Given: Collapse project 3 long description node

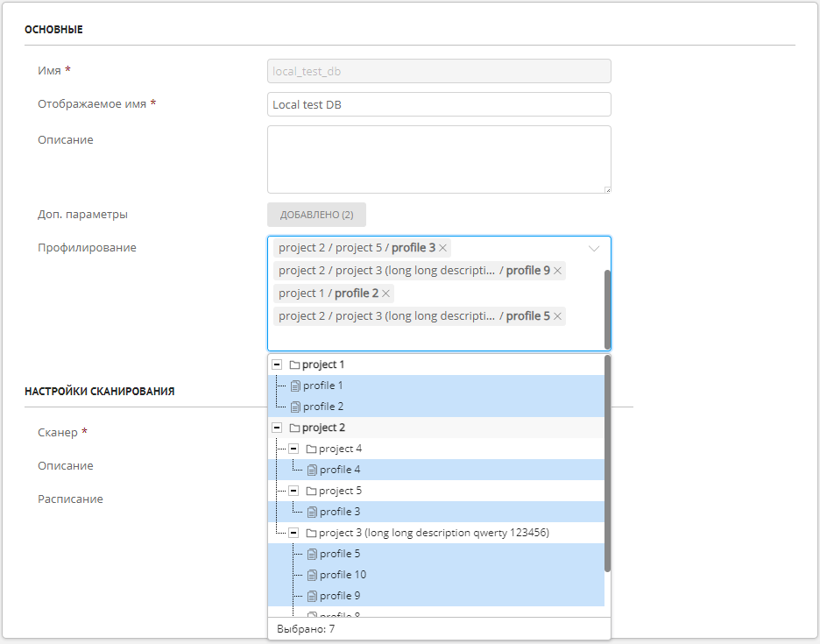Looking at the screenshot, I should (293, 533).
